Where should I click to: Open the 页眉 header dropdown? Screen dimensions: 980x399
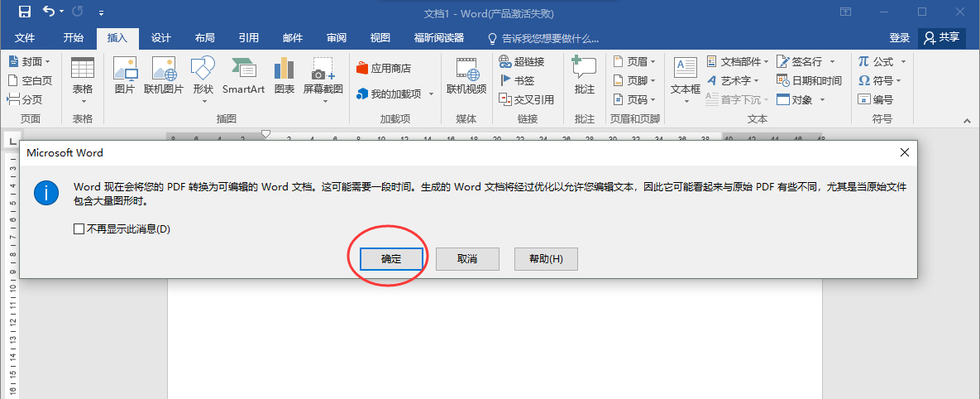pyautogui.click(x=633, y=61)
